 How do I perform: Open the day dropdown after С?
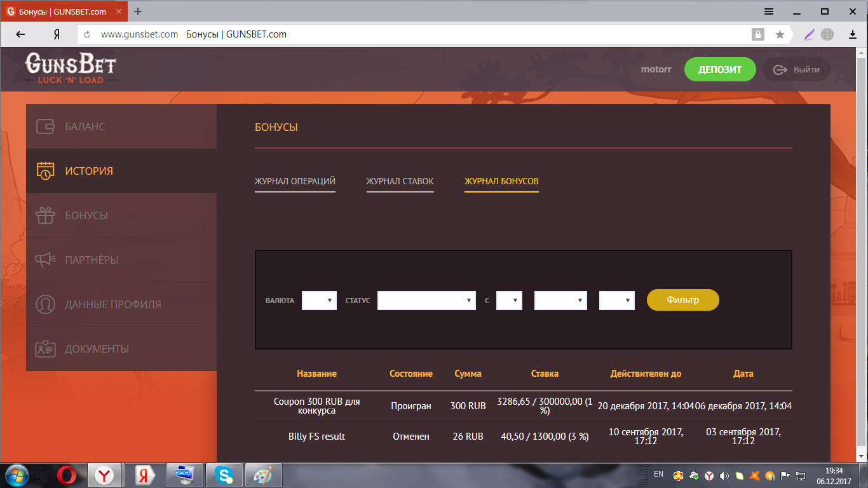click(x=509, y=301)
